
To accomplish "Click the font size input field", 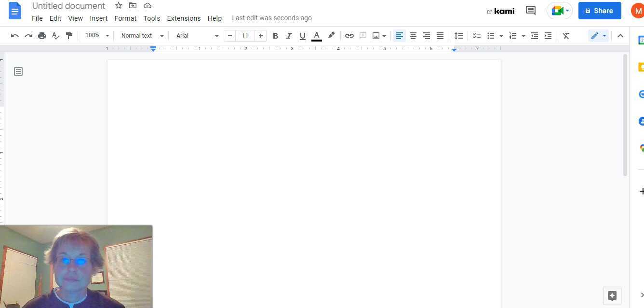I will click(x=245, y=36).
